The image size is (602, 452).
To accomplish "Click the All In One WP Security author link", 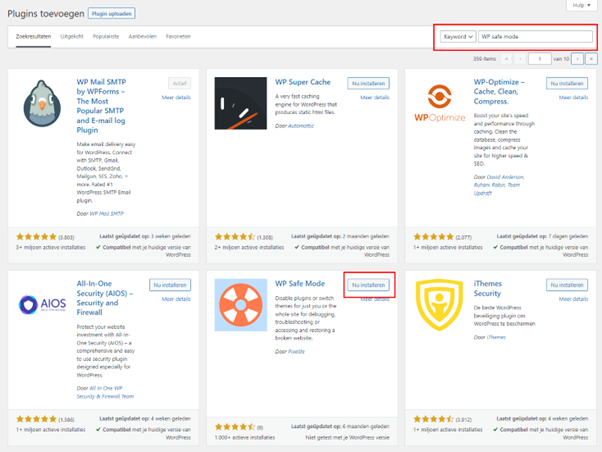I will click(x=105, y=392).
